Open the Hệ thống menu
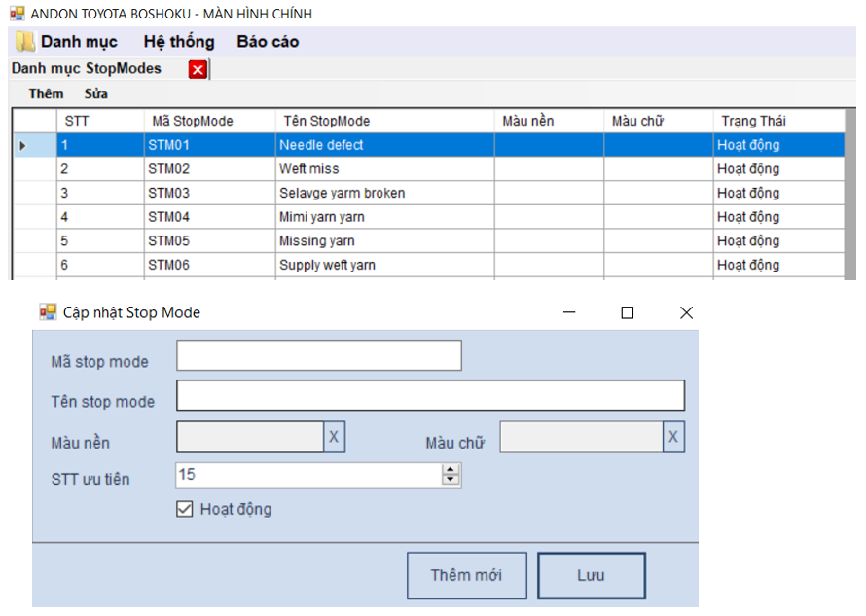This screenshot has width=866, height=616. [178, 42]
